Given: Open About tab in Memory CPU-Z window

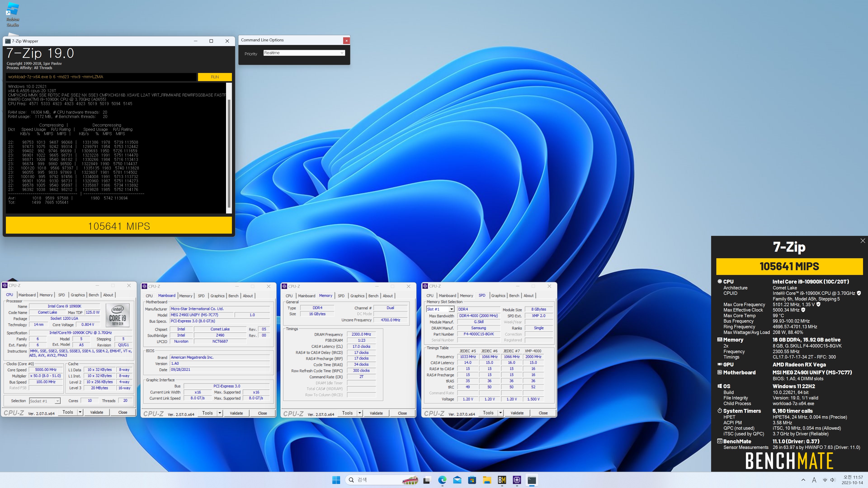Looking at the screenshot, I should [x=387, y=296].
